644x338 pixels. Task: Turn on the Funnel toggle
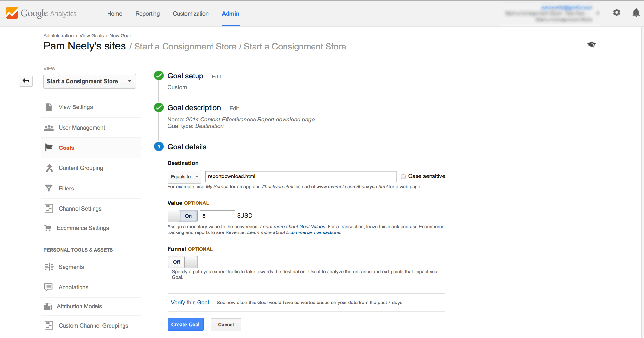coord(182,262)
